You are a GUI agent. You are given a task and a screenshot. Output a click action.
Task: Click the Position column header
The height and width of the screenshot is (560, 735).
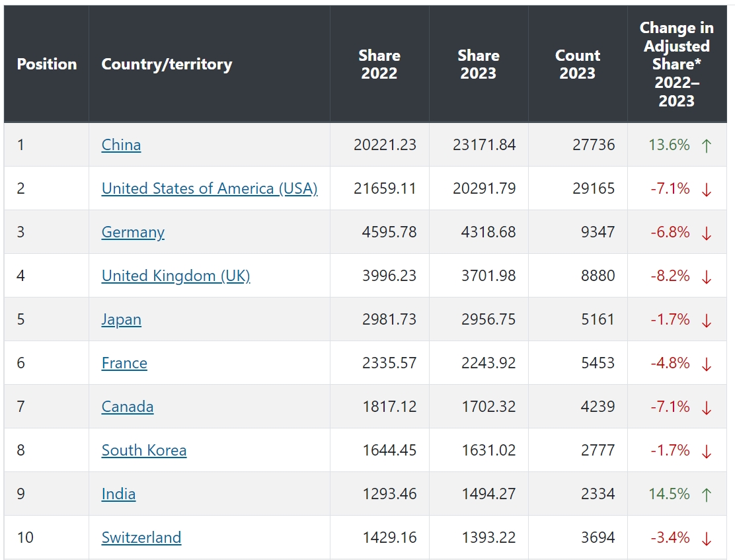pos(47,64)
